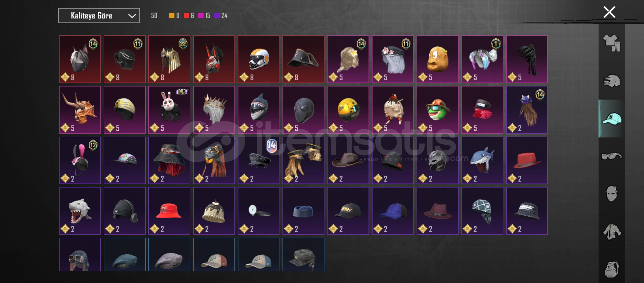The height and width of the screenshot is (283, 644).
Task: Select the helmet category icon
Action: (x=612, y=81)
